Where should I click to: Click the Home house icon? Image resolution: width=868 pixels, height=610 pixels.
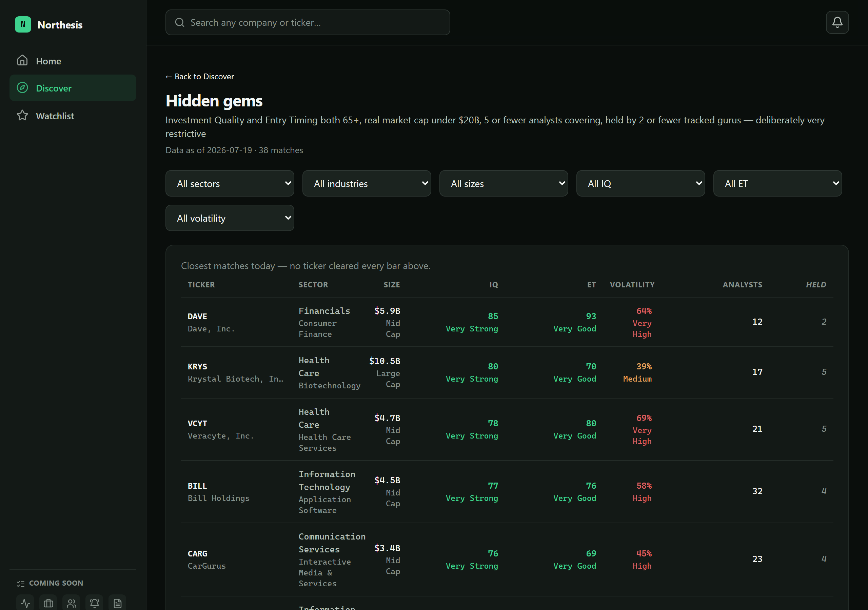tap(22, 60)
